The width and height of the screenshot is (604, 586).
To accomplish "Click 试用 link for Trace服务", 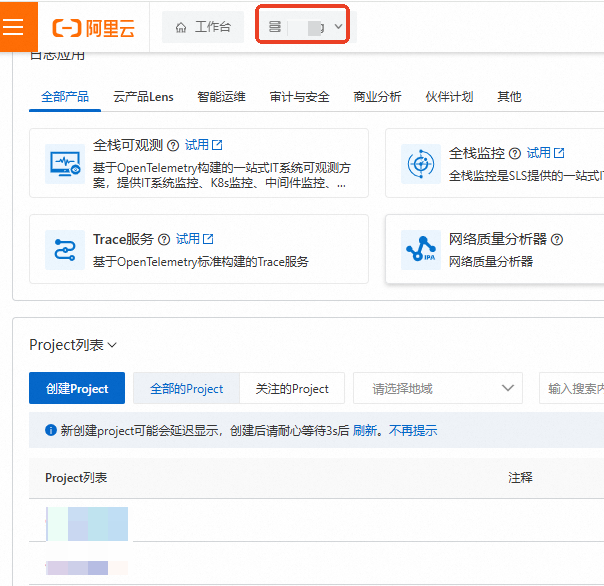I will (x=188, y=239).
